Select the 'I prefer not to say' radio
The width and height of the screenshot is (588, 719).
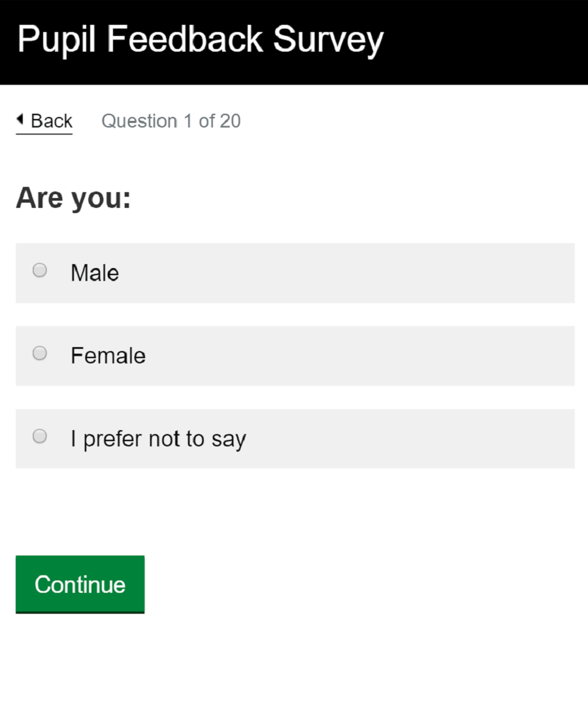(x=40, y=436)
